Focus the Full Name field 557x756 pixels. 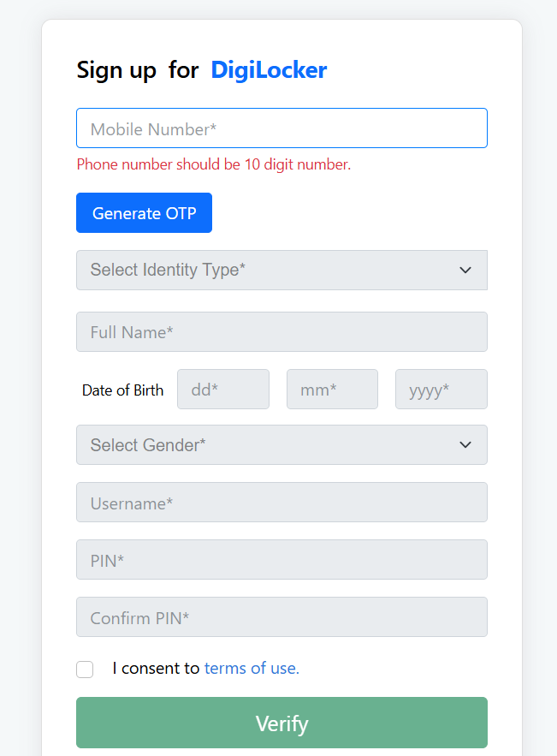pos(281,332)
